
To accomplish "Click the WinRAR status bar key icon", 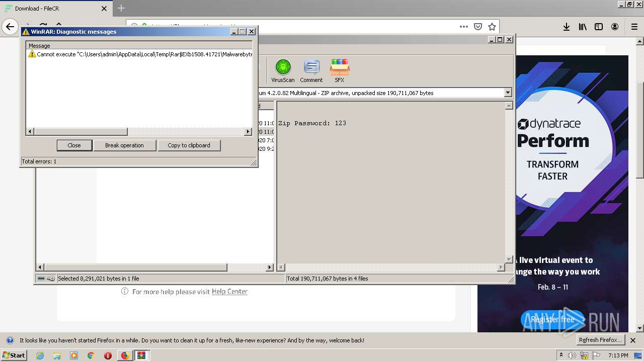I will pyautogui.click(x=51, y=279).
